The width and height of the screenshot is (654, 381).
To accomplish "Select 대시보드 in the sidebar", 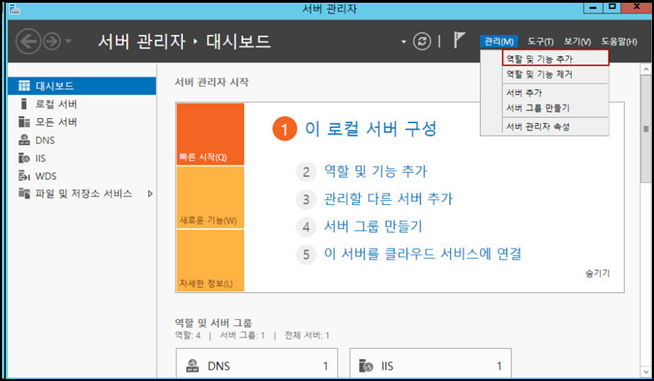I will 82,86.
